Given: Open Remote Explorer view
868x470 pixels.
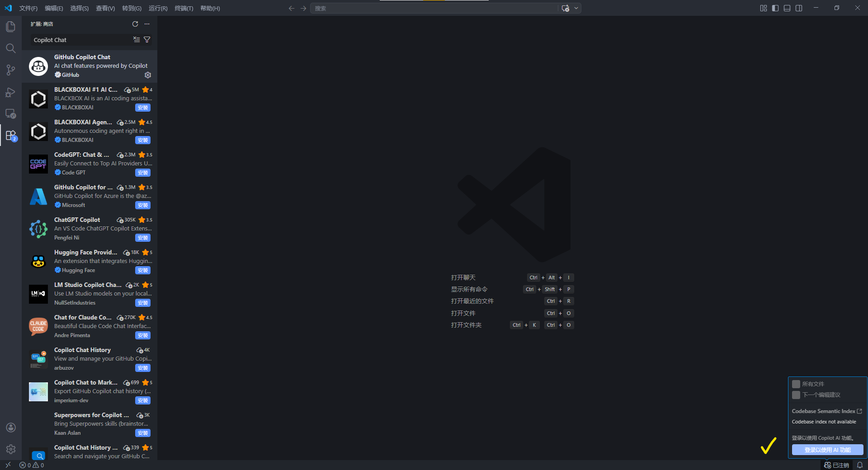Looking at the screenshot, I should (11, 114).
